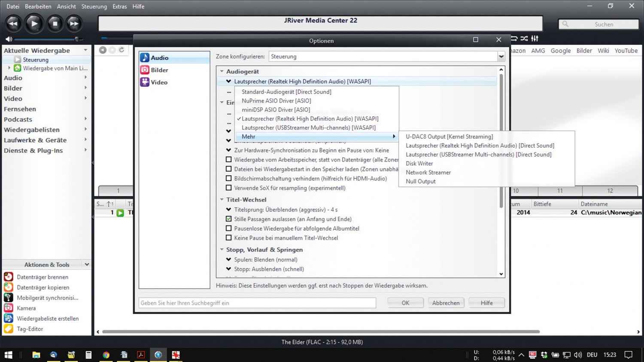Open the DSP equalizer sliders icon
Image resolution: width=644 pixels, height=362 pixels.
(x=535, y=39)
